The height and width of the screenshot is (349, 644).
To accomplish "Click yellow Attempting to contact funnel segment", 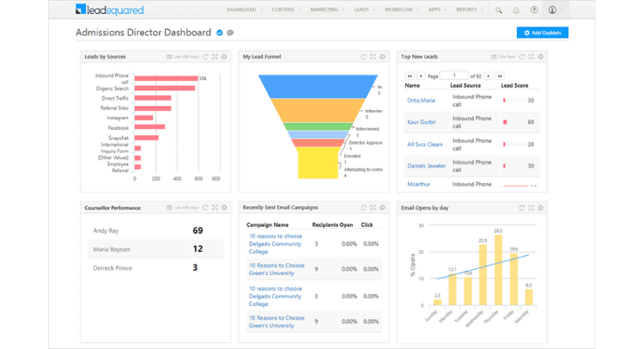I will [x=318, y=162].
